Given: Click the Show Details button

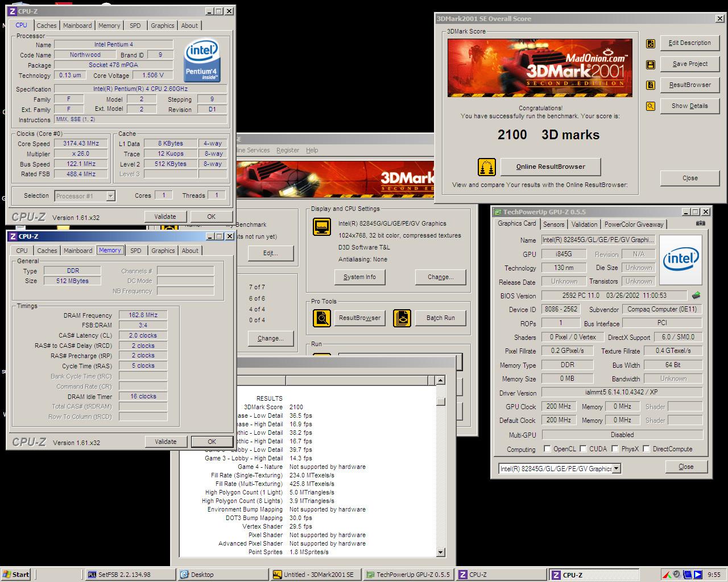Looking at the screenshot, I should tap(689, 106).
